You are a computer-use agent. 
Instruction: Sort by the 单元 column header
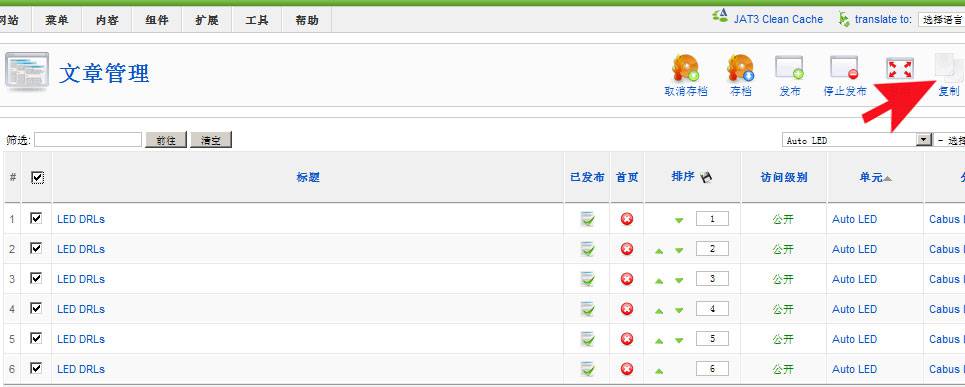click(x=871, y=178)
